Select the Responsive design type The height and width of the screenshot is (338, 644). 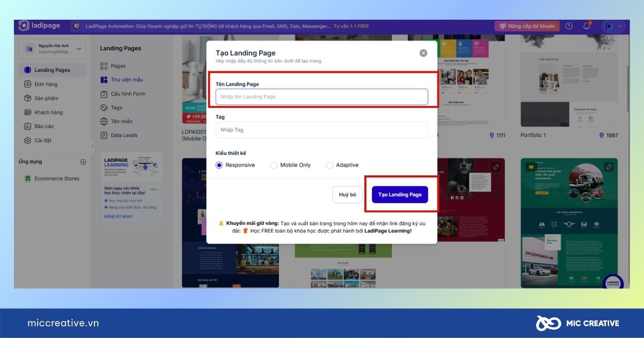coord(219,165)
